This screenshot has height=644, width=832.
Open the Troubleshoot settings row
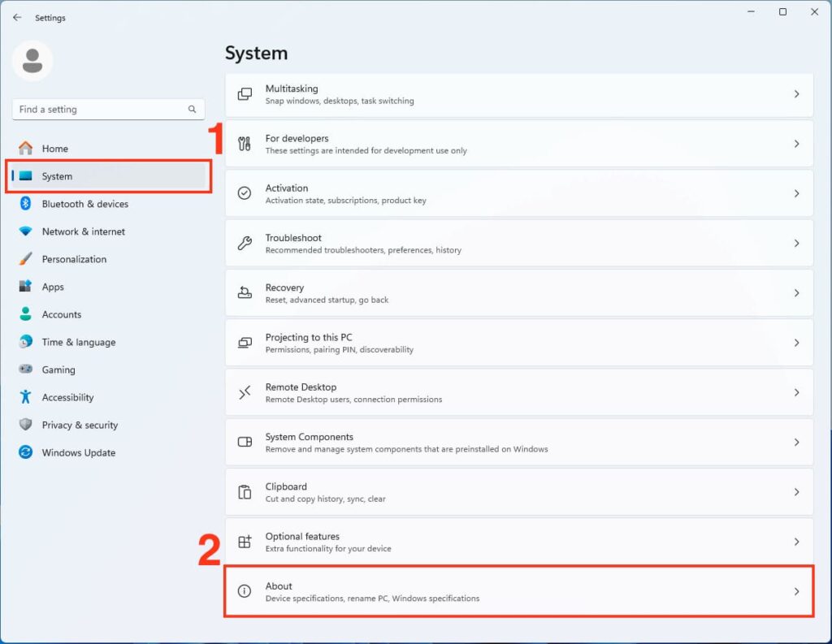518,244
